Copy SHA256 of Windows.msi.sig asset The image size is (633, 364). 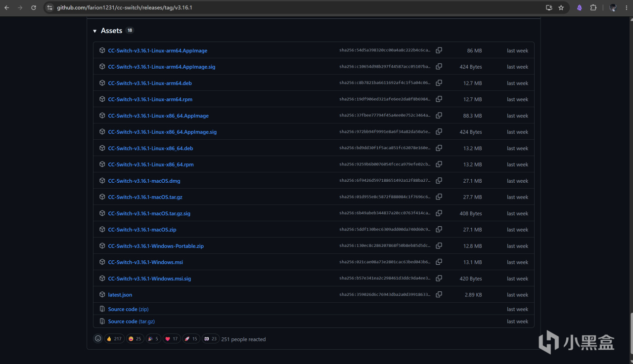click(439, 279)
